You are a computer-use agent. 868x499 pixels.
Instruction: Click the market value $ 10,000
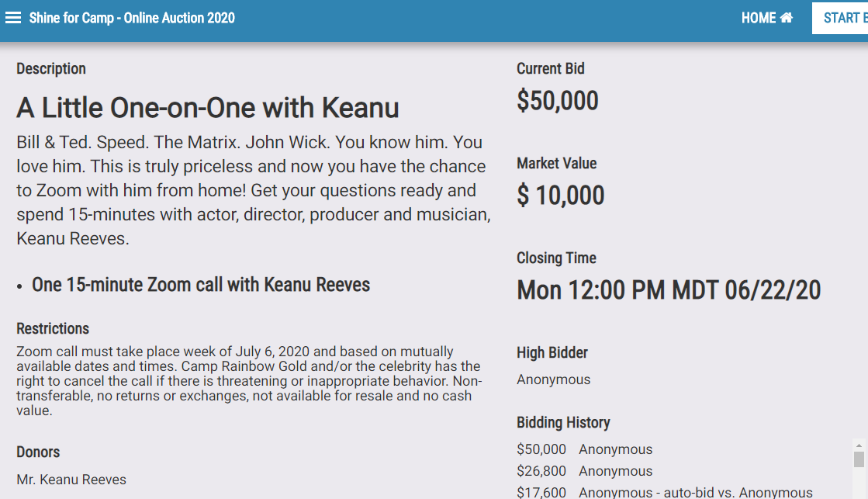[x=561, y=196]
